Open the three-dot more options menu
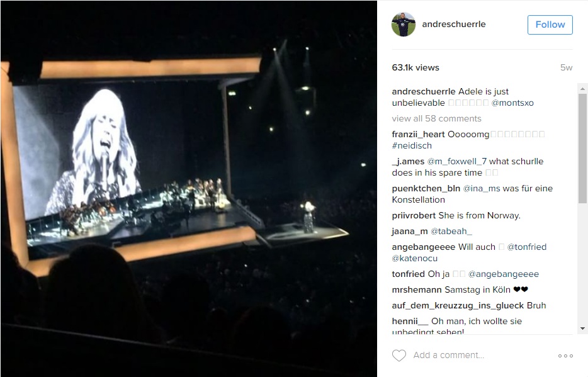588x377 pixels. pyautogui.click(x=565, y=356)
